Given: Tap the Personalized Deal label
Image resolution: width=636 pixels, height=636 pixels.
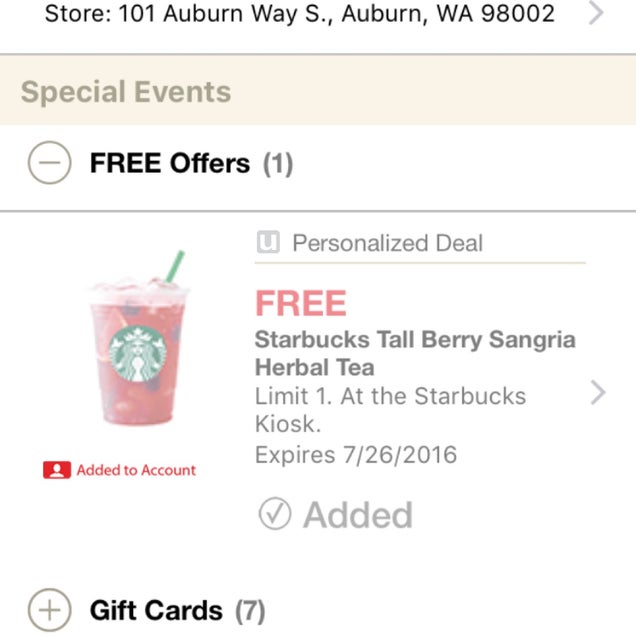Looking at the screenshot, I should click(387, 243).
